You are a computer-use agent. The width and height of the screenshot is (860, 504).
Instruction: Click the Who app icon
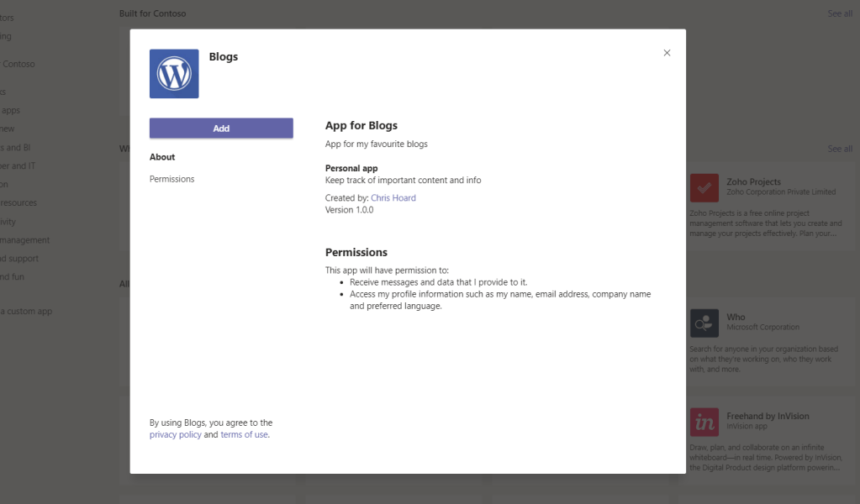704,323
